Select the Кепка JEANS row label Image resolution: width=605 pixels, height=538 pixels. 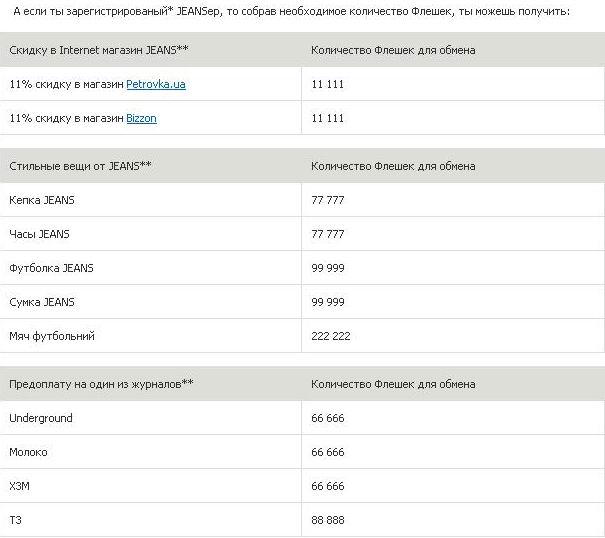[x=42, y=200]
